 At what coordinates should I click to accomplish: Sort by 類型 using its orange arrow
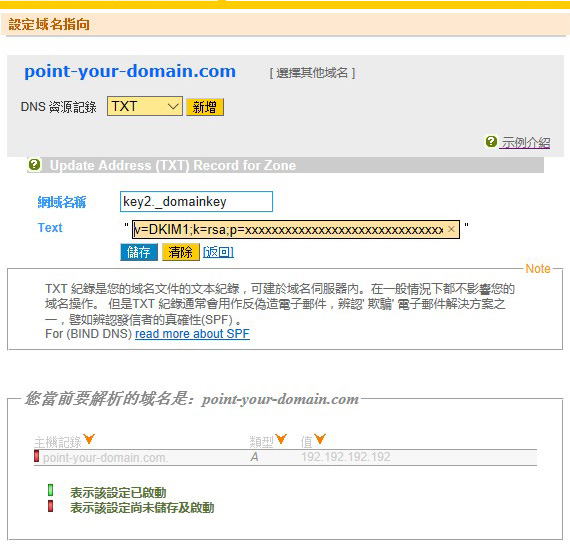281,439
